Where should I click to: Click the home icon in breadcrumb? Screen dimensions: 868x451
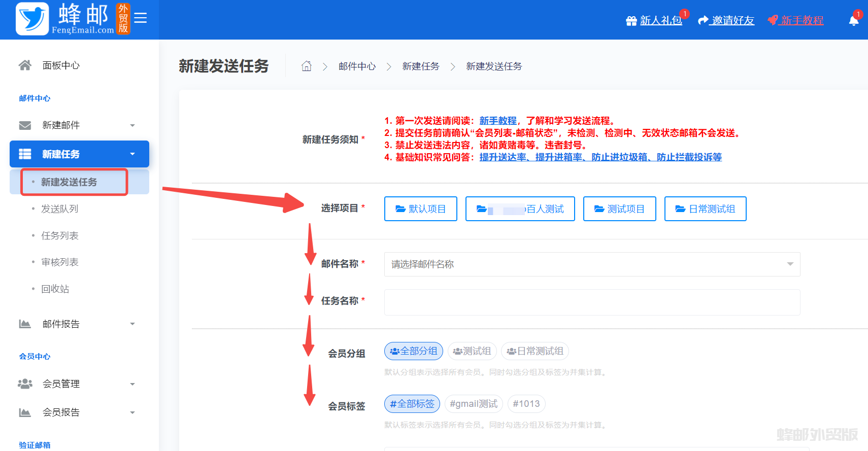click(306, 66)
